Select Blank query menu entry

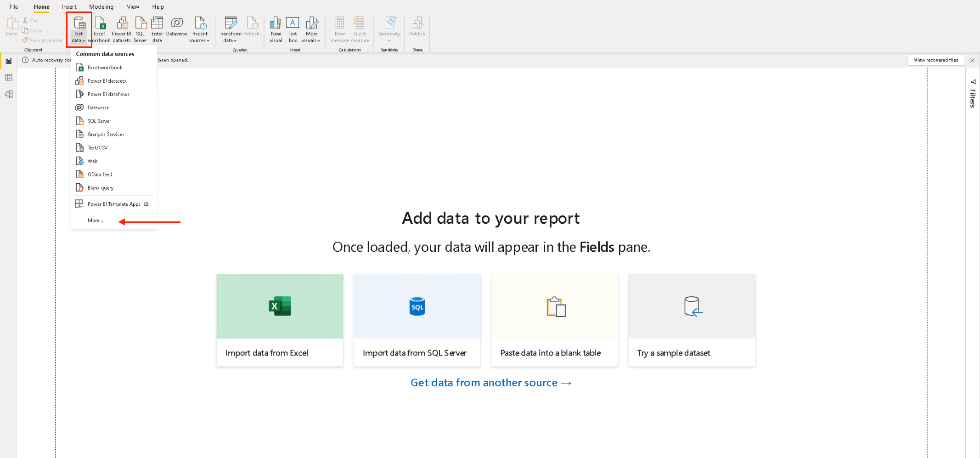coord(113,188)
